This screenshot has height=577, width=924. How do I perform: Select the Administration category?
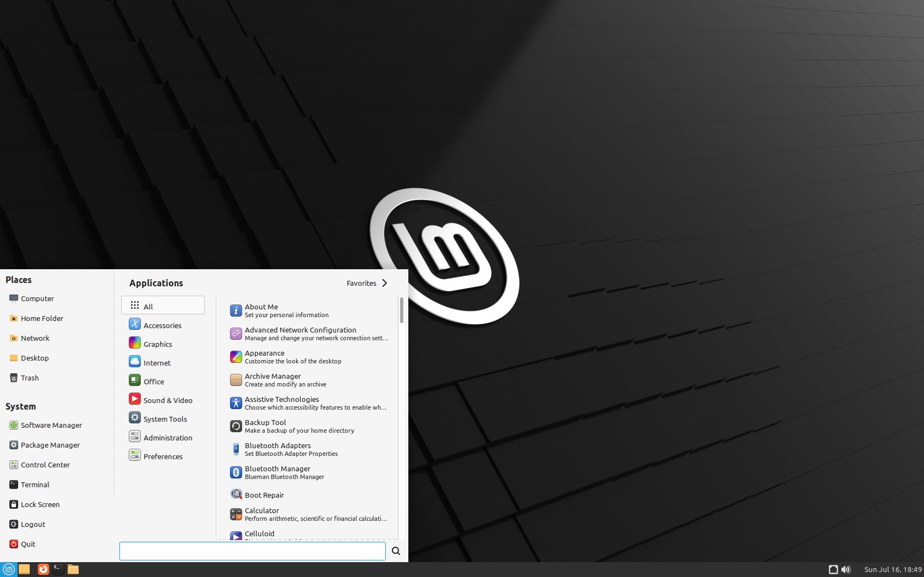[x=163, y=437]
